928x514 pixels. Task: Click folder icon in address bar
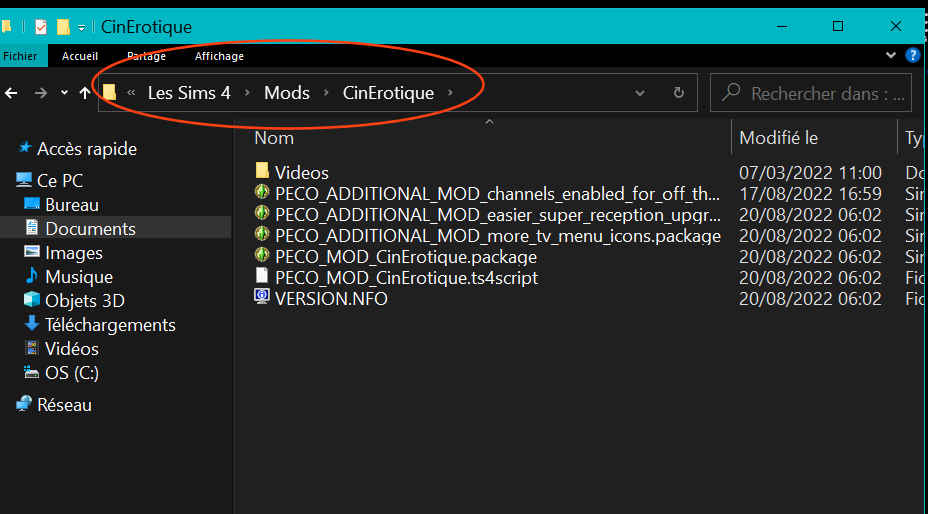(109, 92)
